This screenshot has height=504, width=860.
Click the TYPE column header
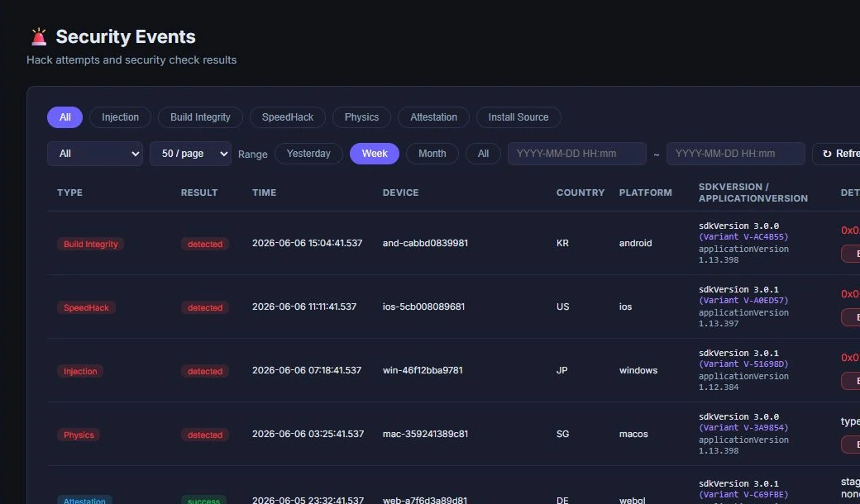(69, 193)
